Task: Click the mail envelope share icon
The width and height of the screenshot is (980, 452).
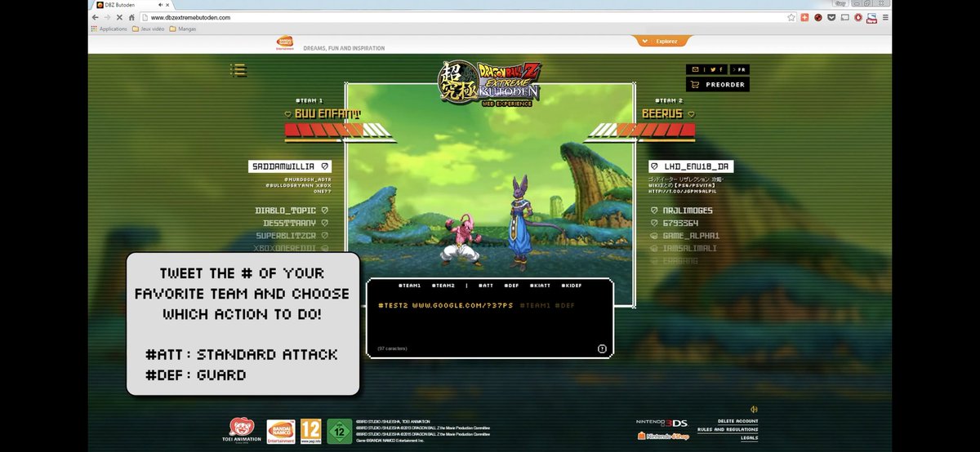Action: [695, 69]
